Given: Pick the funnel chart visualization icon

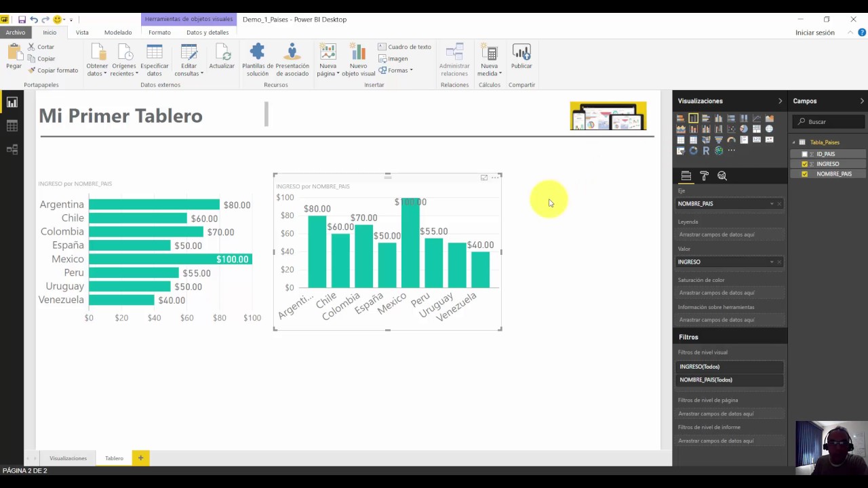Looking at the screenshot, I should coord(719,140).
